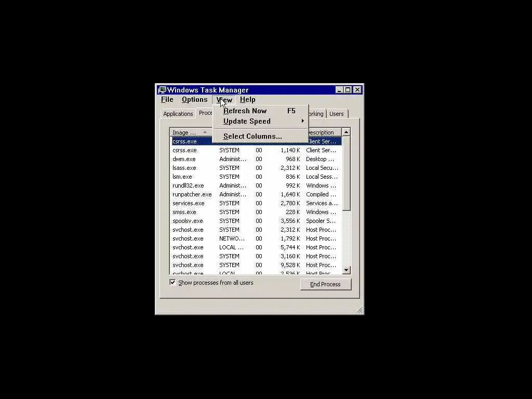This screenshot has height=399, width=532.
Task: Toggle Show processes from all users
Action: pyautogui.click(x=172, y=283)
